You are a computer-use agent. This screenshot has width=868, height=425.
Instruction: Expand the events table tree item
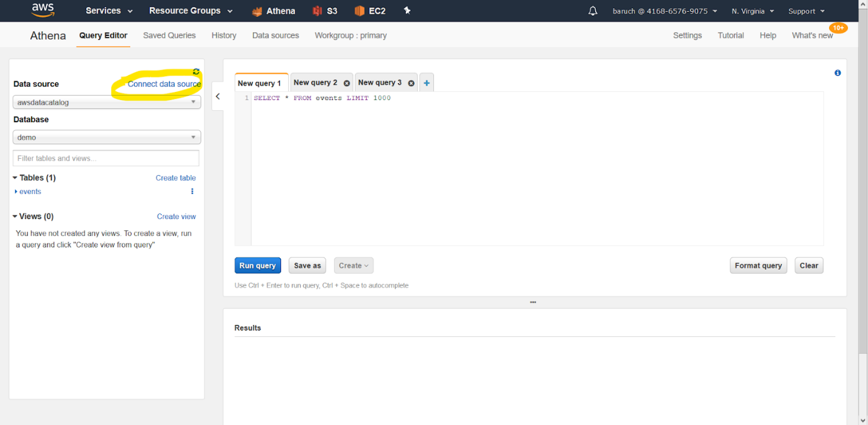click(x=16, y=191)
